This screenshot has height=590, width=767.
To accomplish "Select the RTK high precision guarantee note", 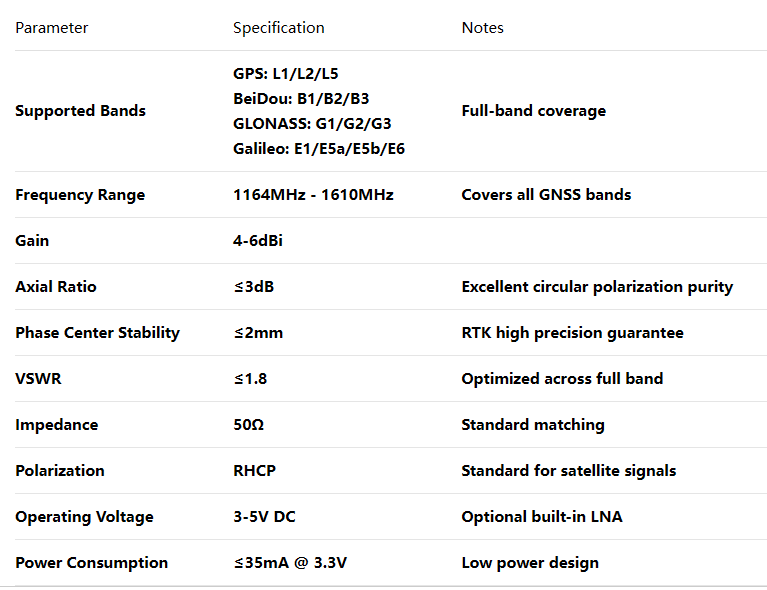I will pos(572,333).
